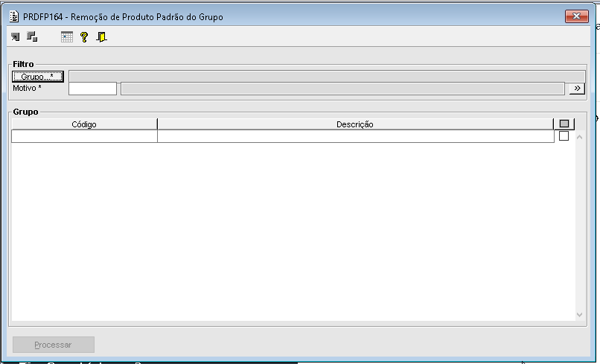Click the scrollbar up arrow in the Grupo grid
This screenshot has height=364, width=600.
[x=579, y=137]
